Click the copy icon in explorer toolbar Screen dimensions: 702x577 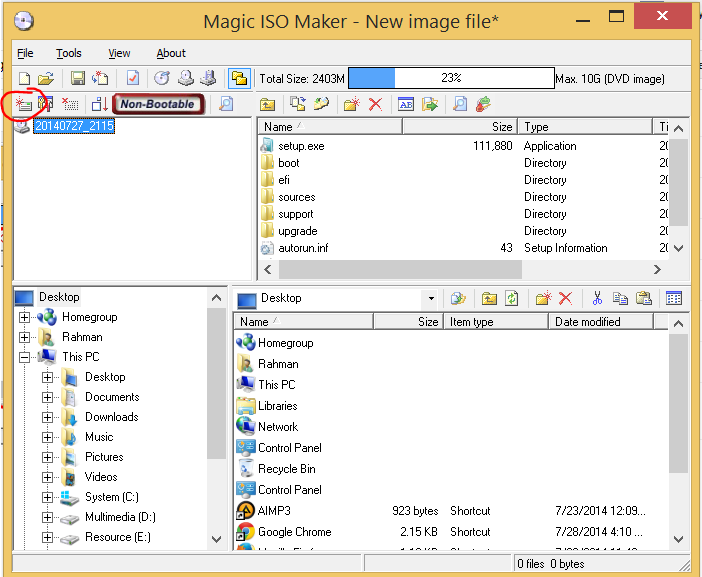(620, 298)
